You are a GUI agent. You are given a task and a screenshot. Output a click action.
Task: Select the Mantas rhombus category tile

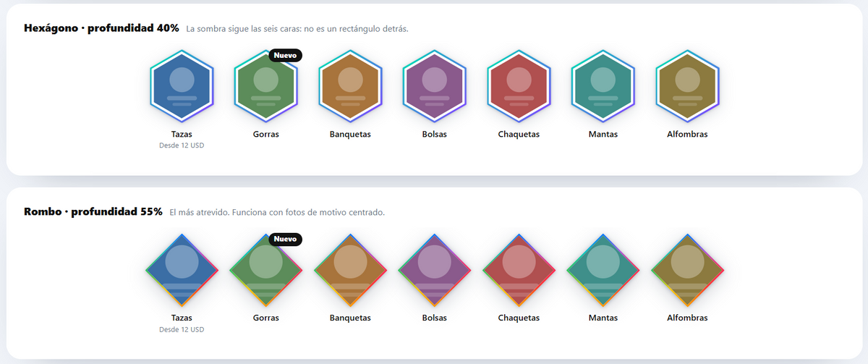(x=603, y=270)
